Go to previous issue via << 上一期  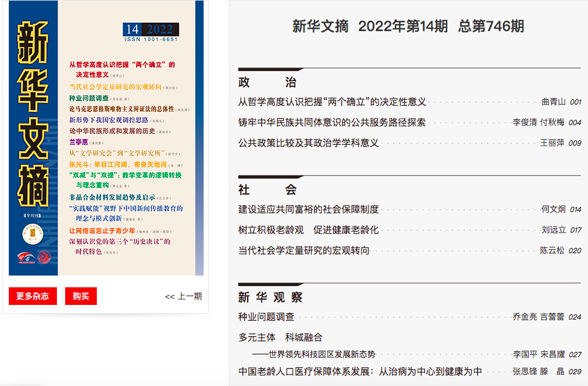183,296
